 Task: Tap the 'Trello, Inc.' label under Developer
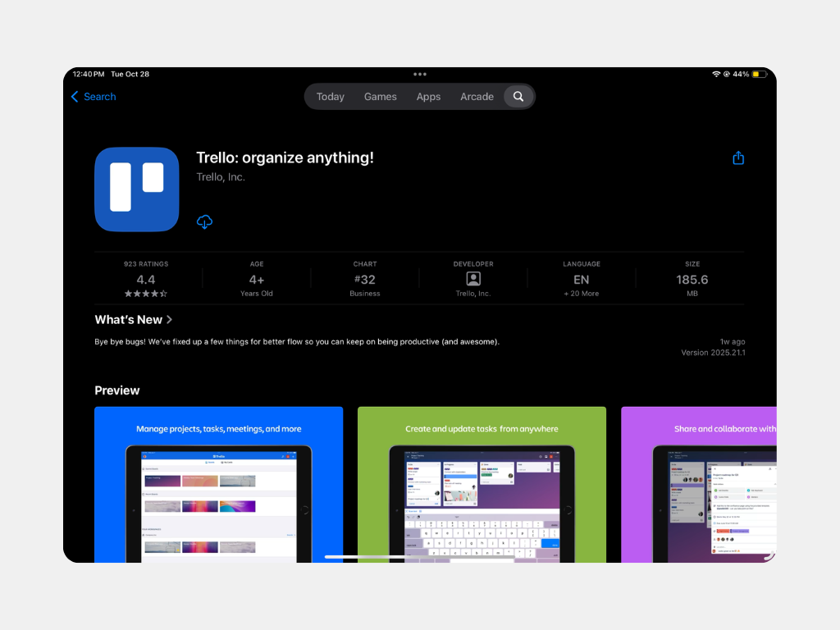pos(473,294)
